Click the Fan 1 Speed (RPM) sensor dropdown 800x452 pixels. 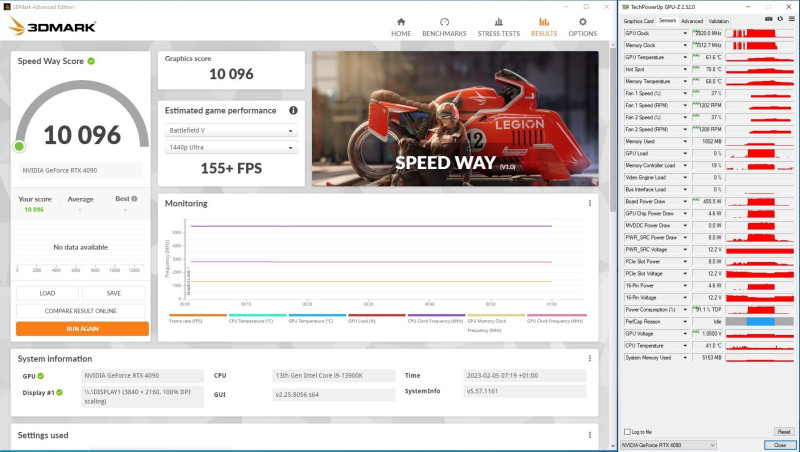click(685, 106)
